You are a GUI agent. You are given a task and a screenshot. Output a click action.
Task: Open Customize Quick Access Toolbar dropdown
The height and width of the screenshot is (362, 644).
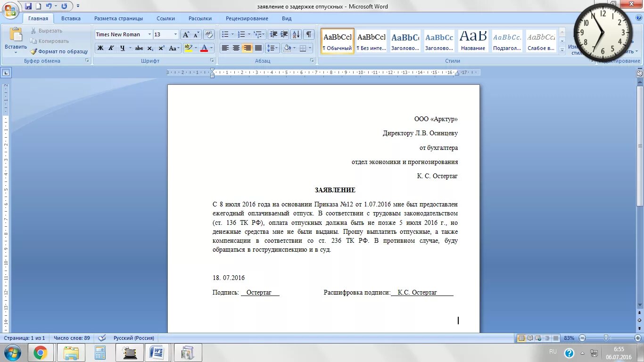[x=78, y=6]
